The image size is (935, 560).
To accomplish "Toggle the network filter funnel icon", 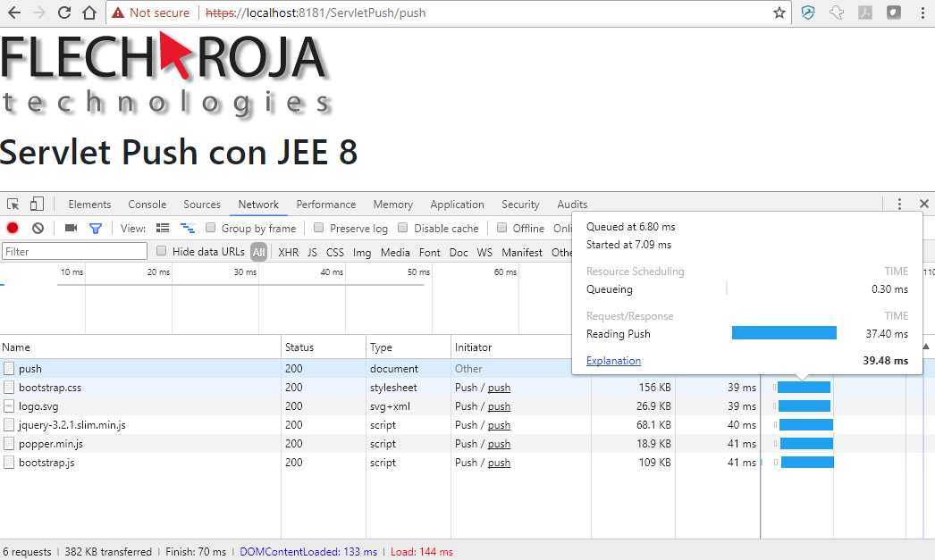I will click(96, 229).
